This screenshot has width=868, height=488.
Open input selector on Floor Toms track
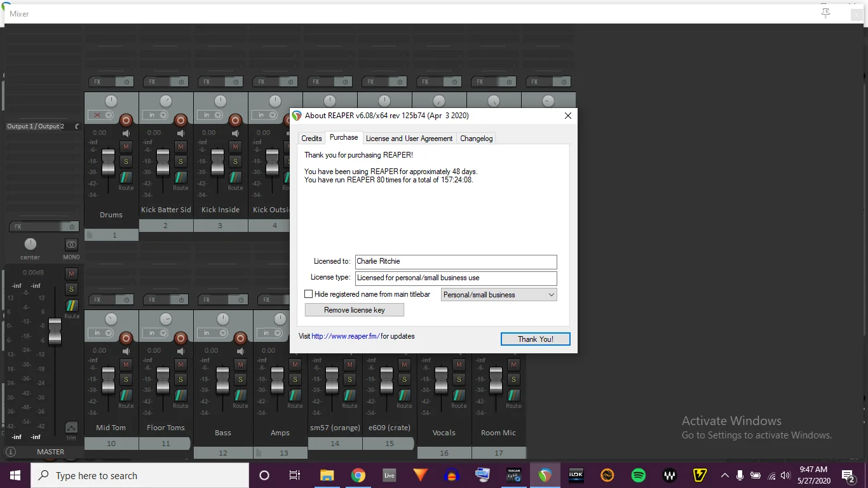tap(155, 333)
